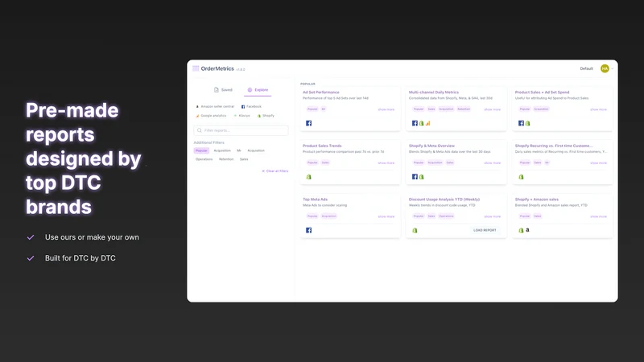Open the Multi-channel Daily Metrics report title
Viewport: 644px width, 362px height.
coord(434,93)
